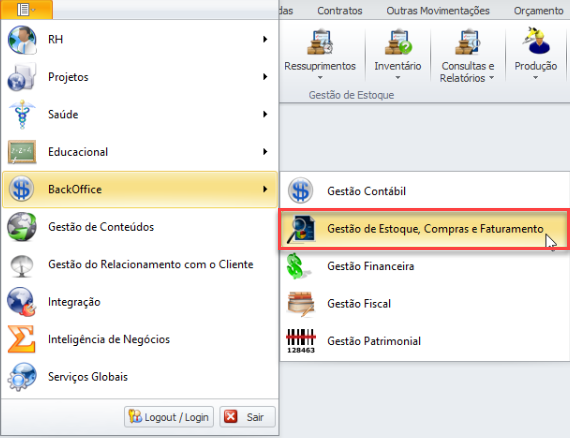570x438 pixels.
Task: Click the Sair button
Action: [248, 417]
